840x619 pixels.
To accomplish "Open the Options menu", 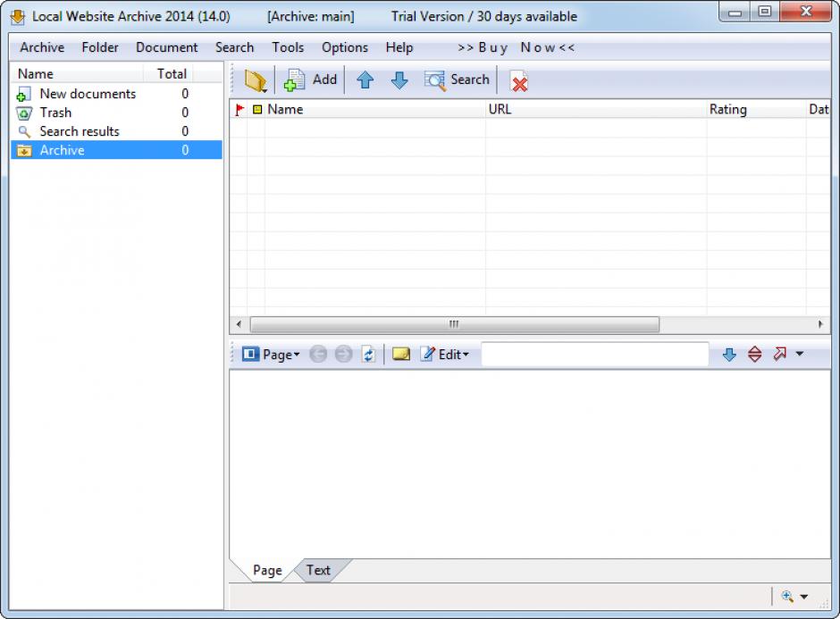I will pos(344,47).
